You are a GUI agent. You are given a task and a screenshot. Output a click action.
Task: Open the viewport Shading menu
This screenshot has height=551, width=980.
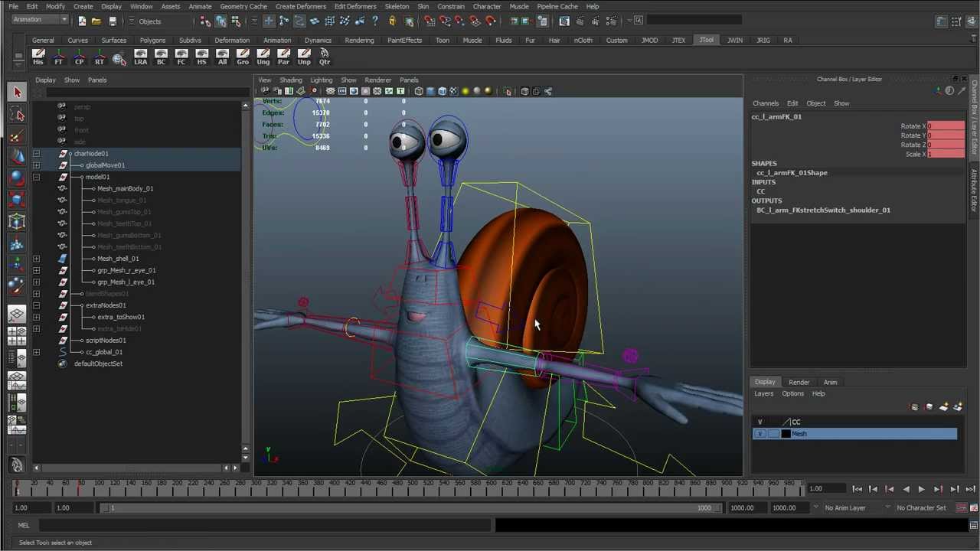290,80
